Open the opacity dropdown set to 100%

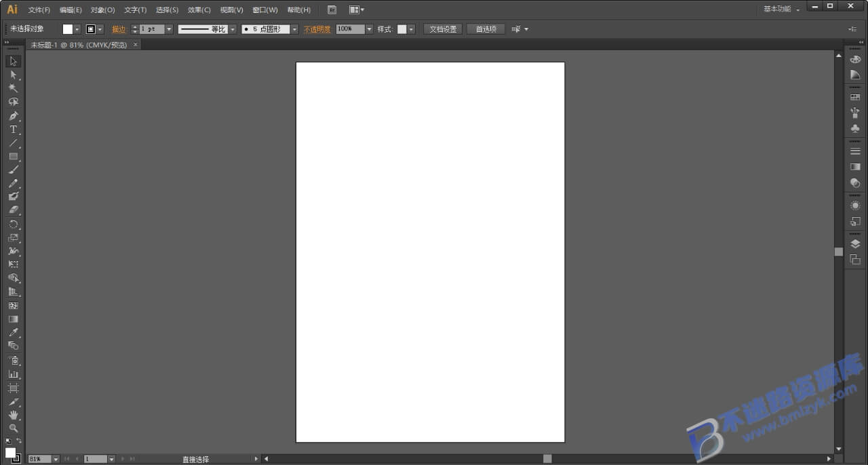(370, 28)
